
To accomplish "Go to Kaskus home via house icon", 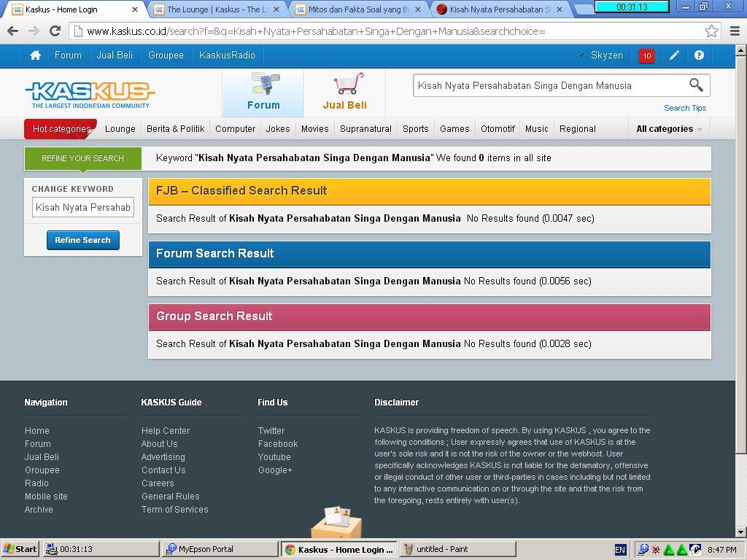I will [35, 55].
